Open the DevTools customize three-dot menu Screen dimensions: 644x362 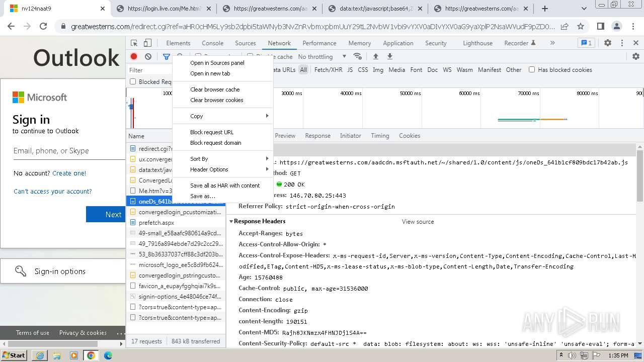click(x=622, y=43)
